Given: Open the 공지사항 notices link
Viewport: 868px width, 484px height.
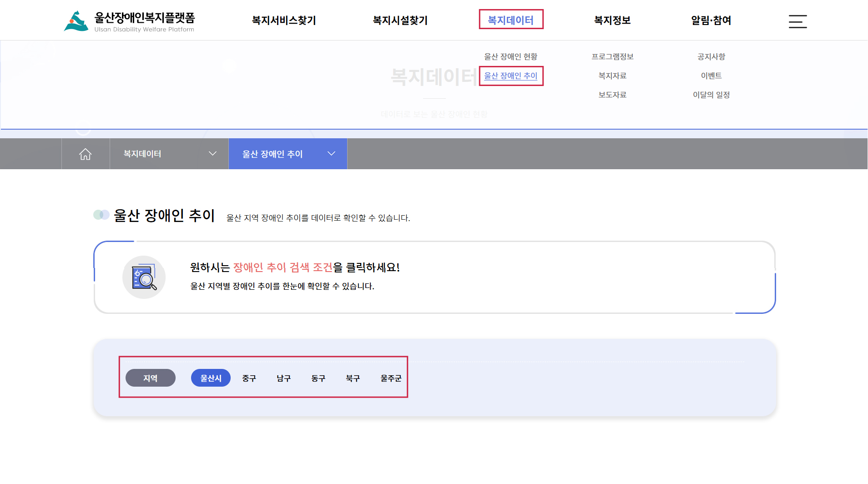Looking at the screenshot, I should [711, 56].
